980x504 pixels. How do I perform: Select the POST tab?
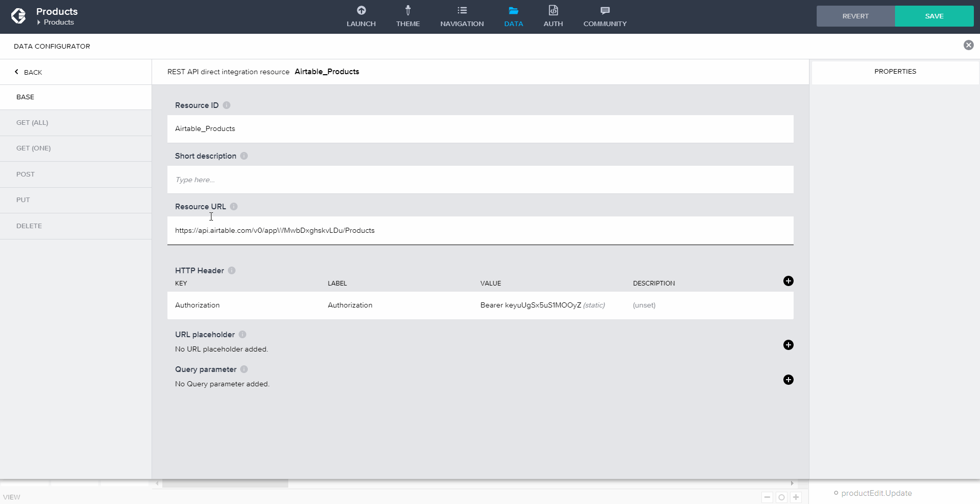(x=76, y=174)
